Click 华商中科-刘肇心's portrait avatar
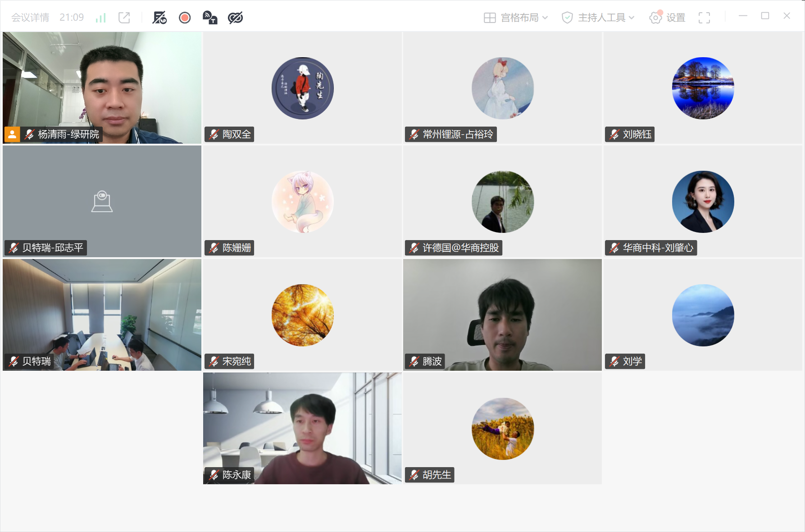The height and width of the screenshot is (532, 805). [703, 202]
